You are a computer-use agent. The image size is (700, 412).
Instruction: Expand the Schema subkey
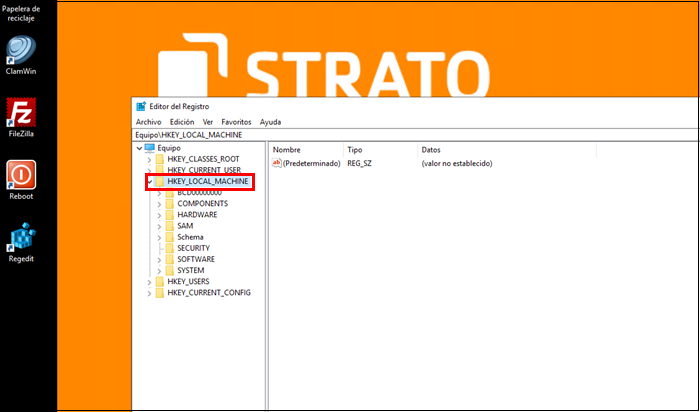[159, 237]
